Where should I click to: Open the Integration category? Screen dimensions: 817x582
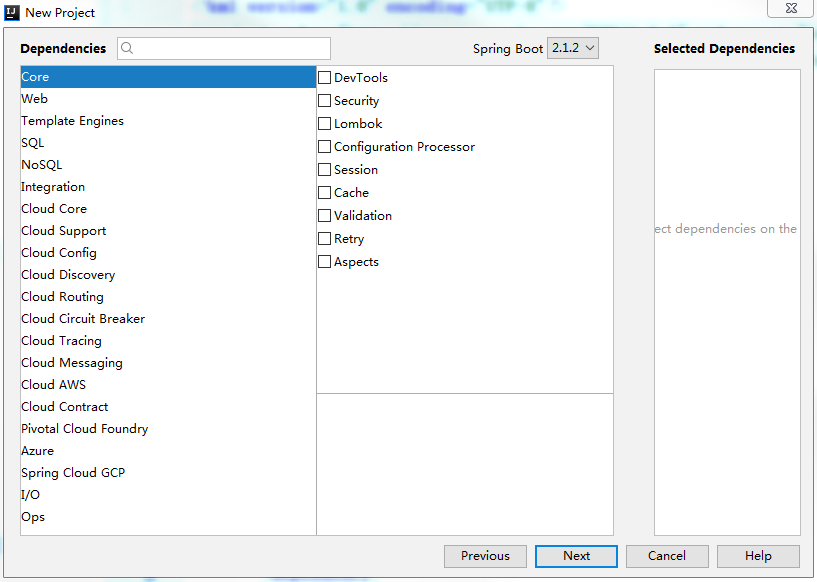pos(168,187)
